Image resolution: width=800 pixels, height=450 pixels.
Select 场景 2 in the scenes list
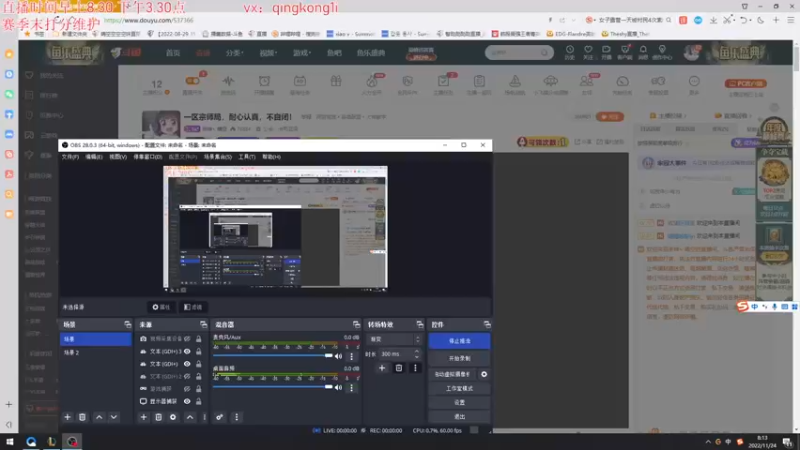click(x=95, y=353)
